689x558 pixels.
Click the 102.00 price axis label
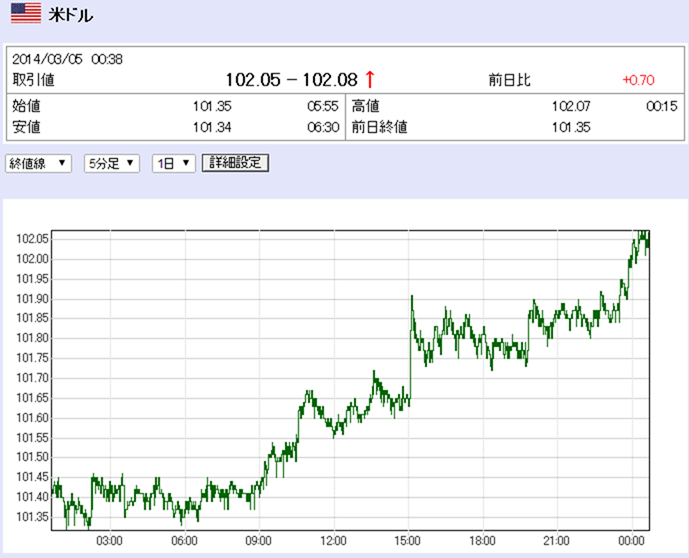click(x=32, y=259)
